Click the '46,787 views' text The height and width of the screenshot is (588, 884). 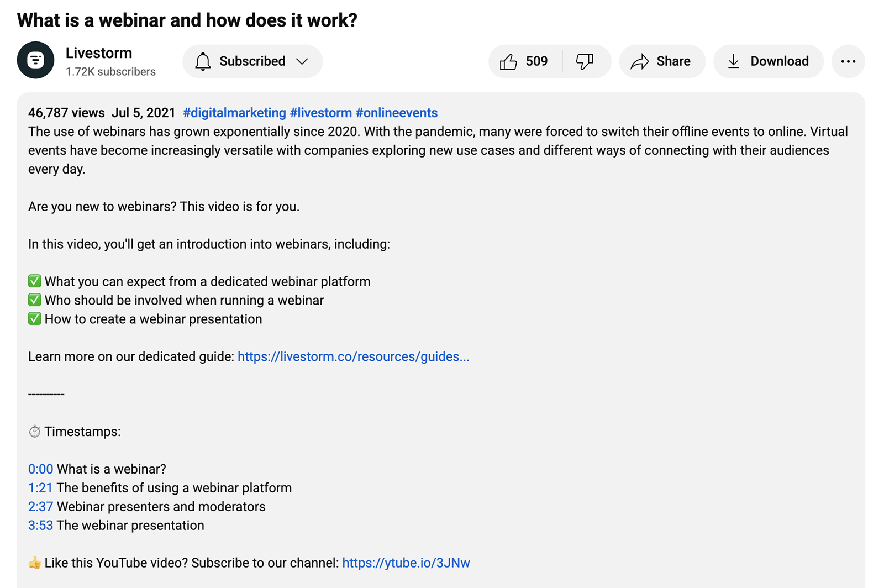(x=66, y=113)
